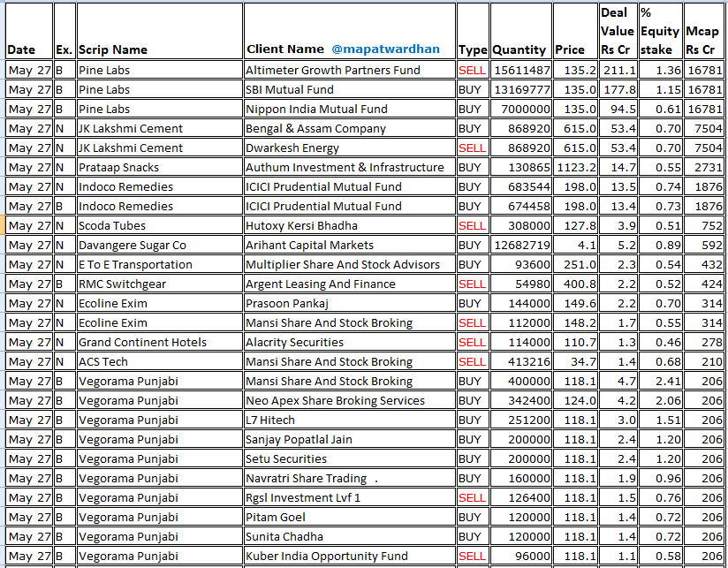Click 'Kuber India Opportunity Fund' cell
Image resolution: width=728 pixels, height=568 pixels.
(x=350, y=557)
